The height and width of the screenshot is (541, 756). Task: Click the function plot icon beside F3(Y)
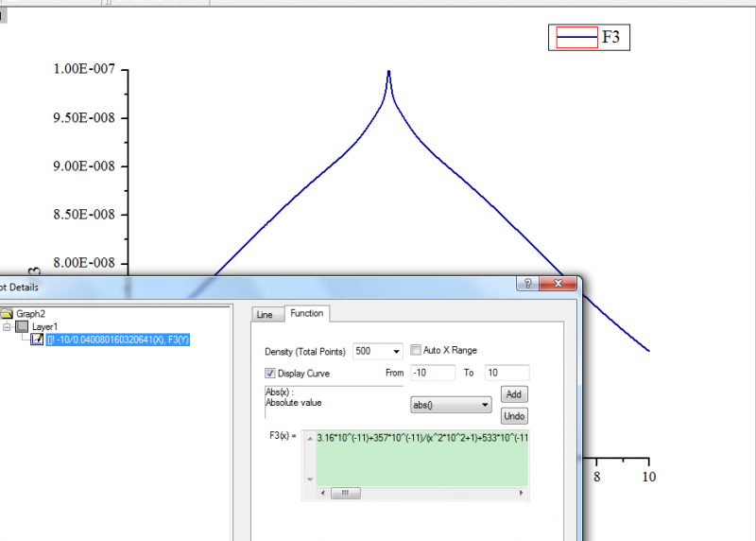(x=37, y=340)
